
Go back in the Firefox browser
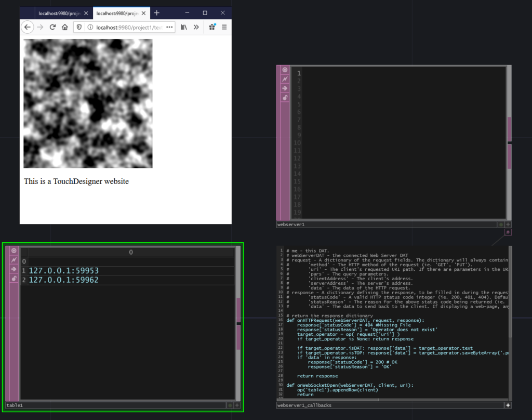point(28,27)
